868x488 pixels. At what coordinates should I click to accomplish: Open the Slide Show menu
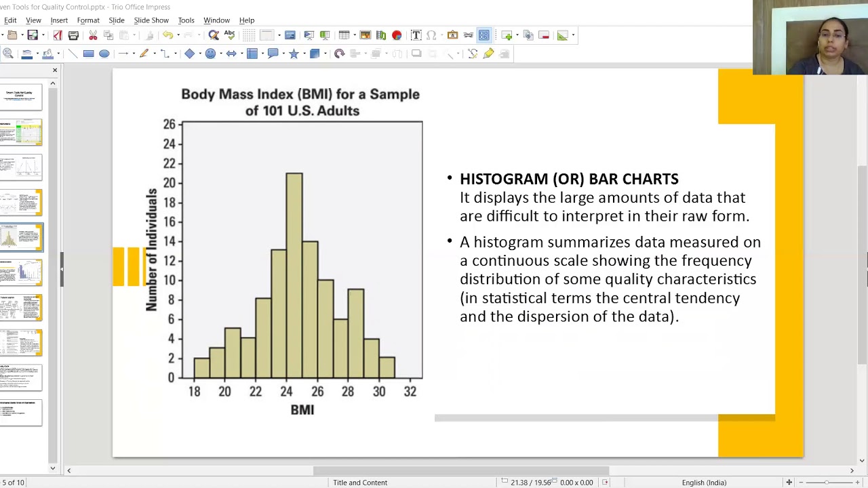pos(151,20)
